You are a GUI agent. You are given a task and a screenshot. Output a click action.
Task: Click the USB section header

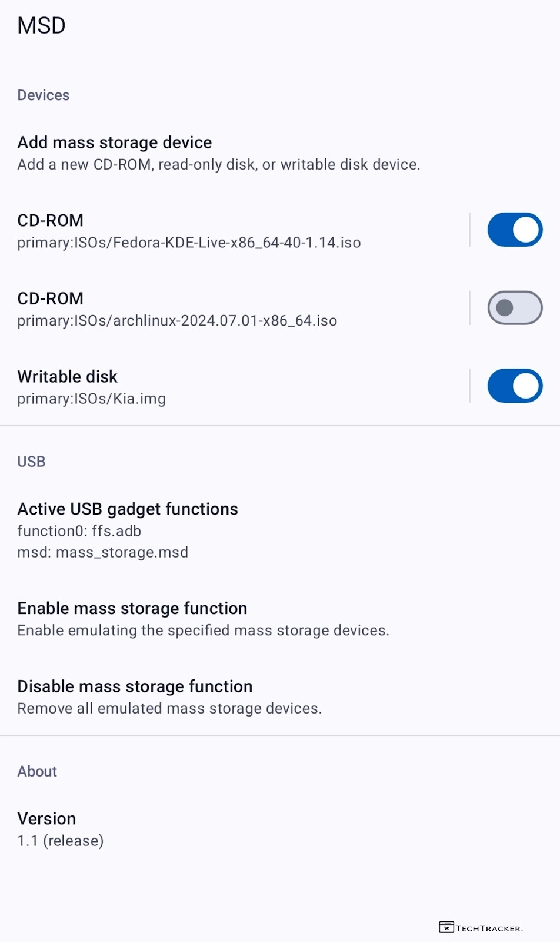pyautogui.click(x=31, y=462)
